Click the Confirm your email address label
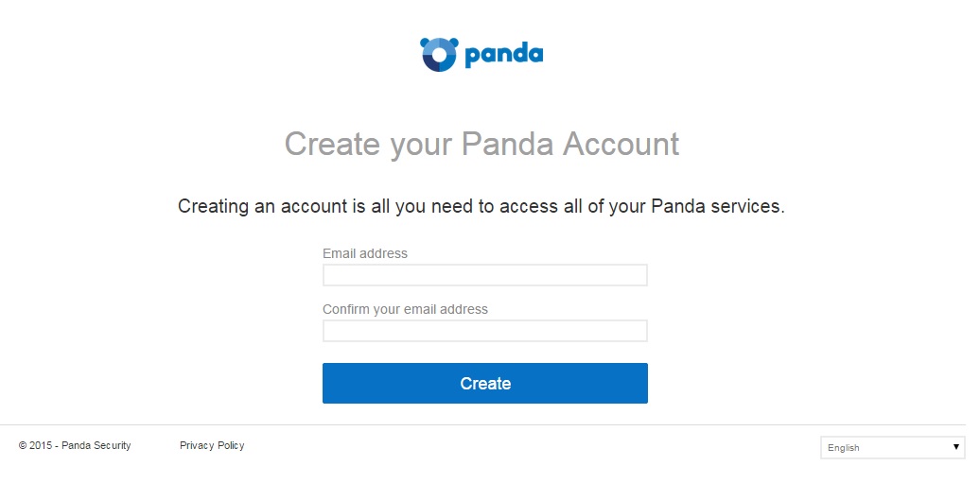 [x=405, y=309]
